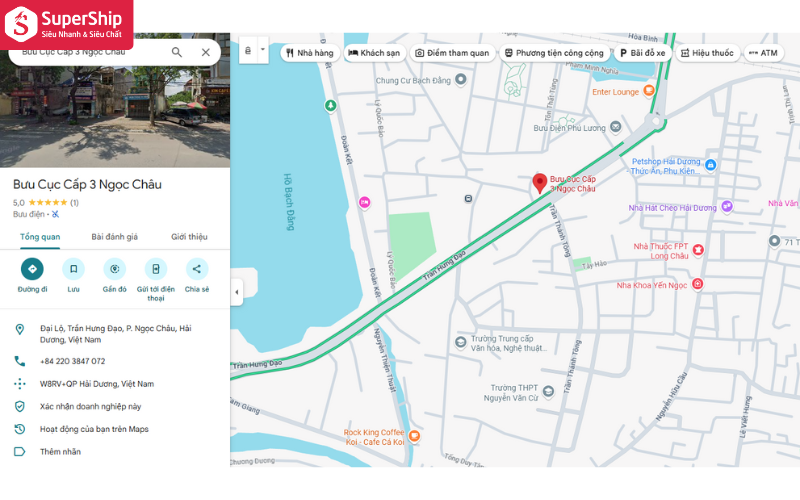Click the Bưu Điện Phú Lương mail marker
Viewport: 800px width, 500px height.
(x=616, y=127)
